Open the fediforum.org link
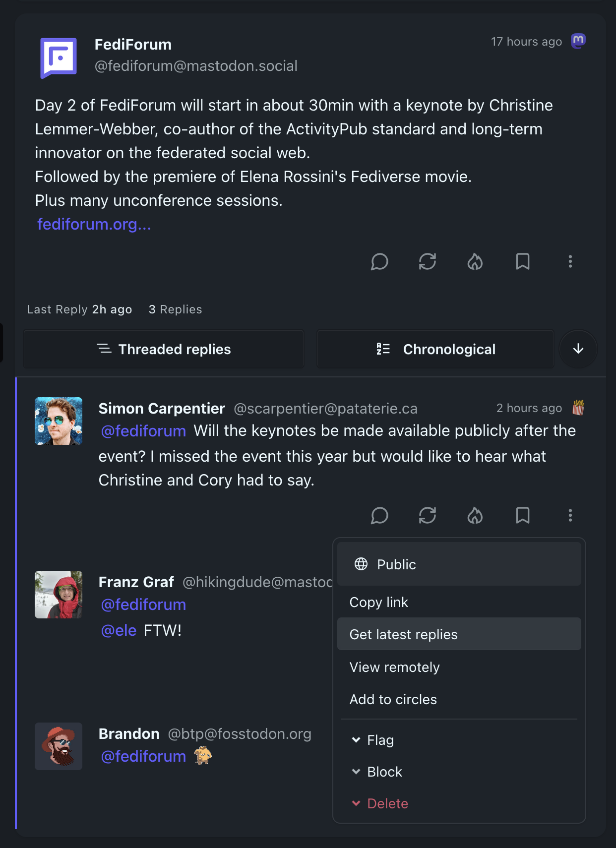This screenshot has height=848, width=616. point(94,224)
